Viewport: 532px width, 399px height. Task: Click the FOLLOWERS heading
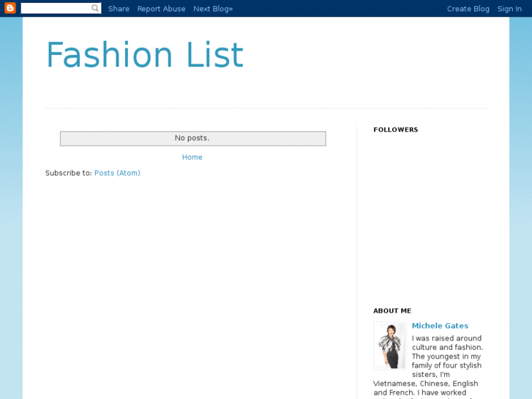click(396, 130)
